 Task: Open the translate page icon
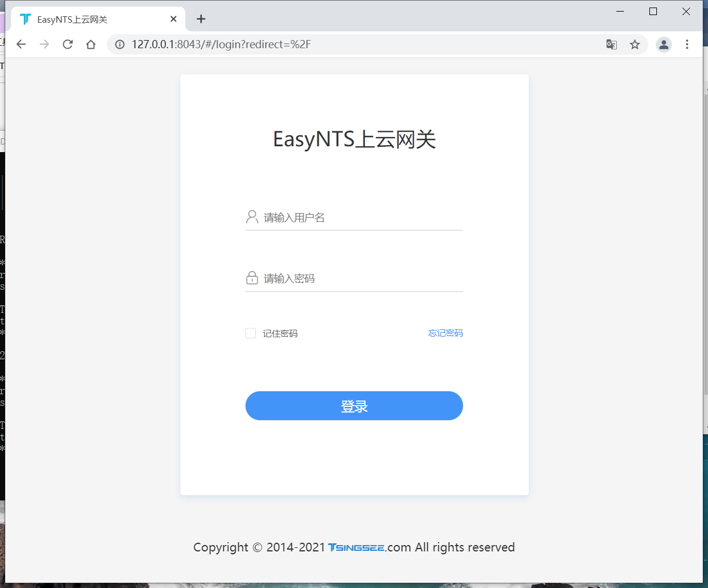[612, 44]
